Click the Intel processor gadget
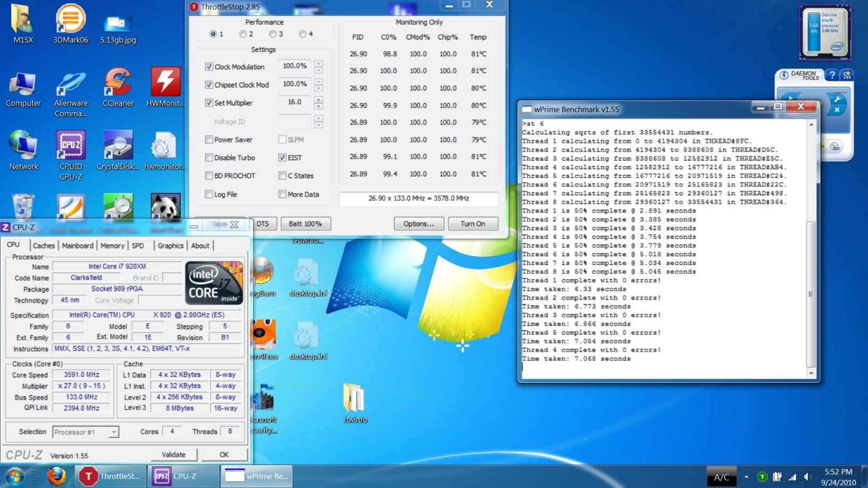 coord(825,32)
